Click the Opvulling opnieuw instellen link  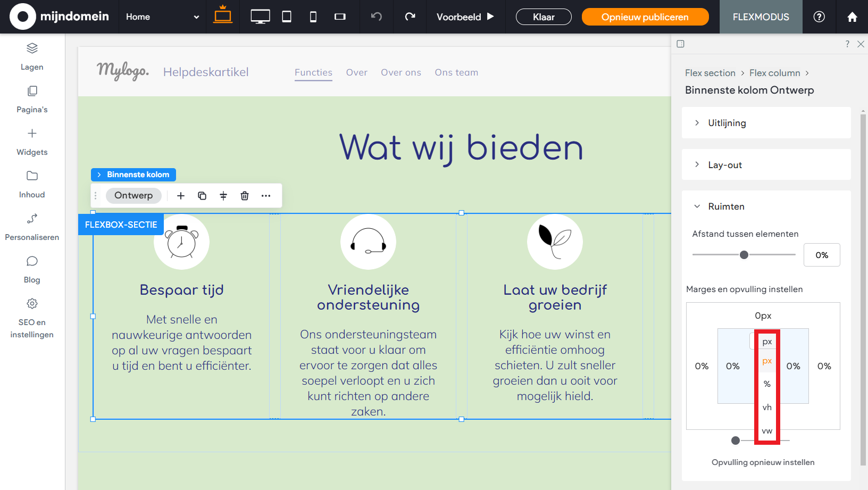point(763,462)
